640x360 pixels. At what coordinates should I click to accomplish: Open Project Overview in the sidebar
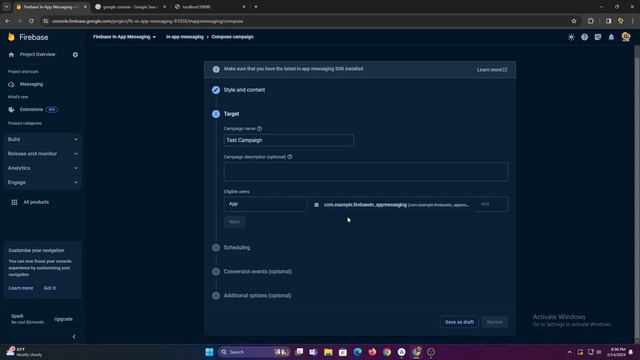pos(37,54)
